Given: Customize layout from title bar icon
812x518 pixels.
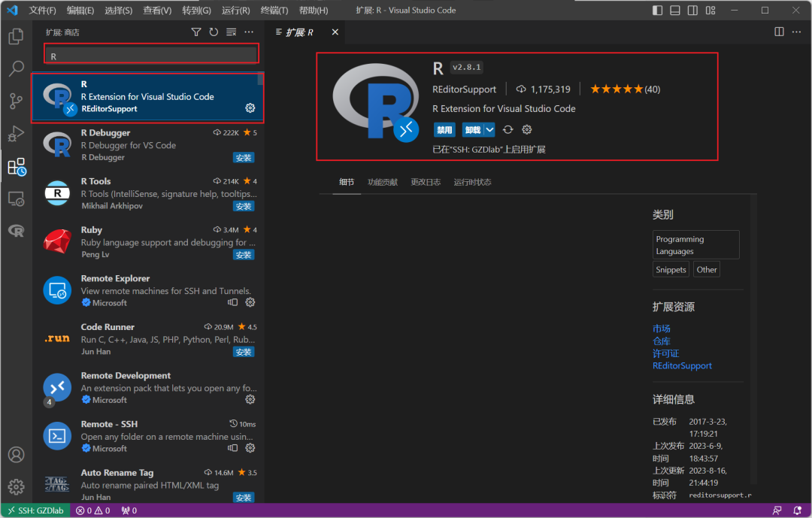Looking at the screenshot, I should tap(710, 11).
